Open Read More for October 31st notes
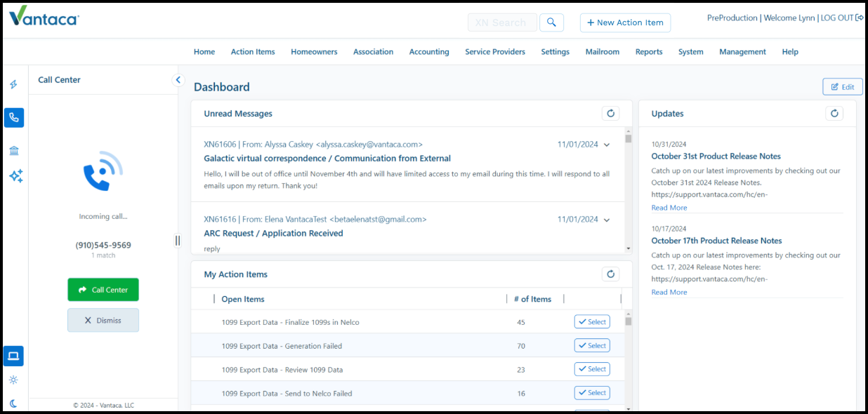 (x=669, y=208)
